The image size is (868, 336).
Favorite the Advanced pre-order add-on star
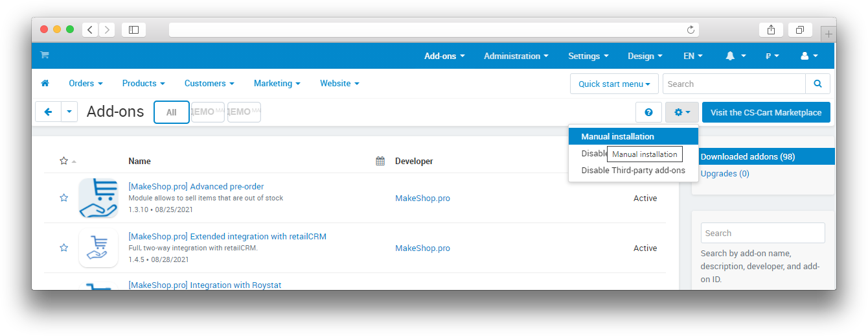[x=63, y=198]
